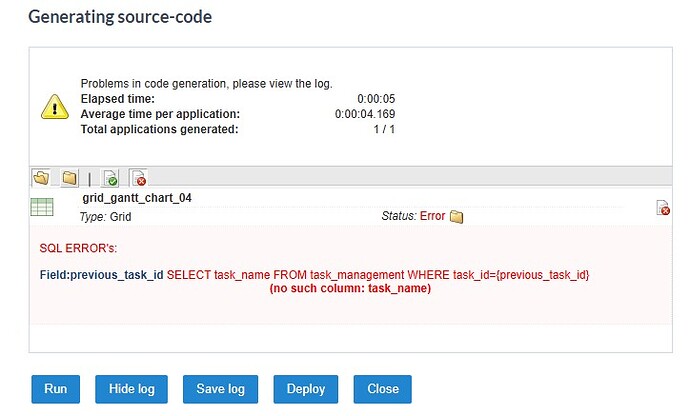Click the error document icon at row's right
The width and height of the screenshot is (690, 416).
[x=662, y=207]
